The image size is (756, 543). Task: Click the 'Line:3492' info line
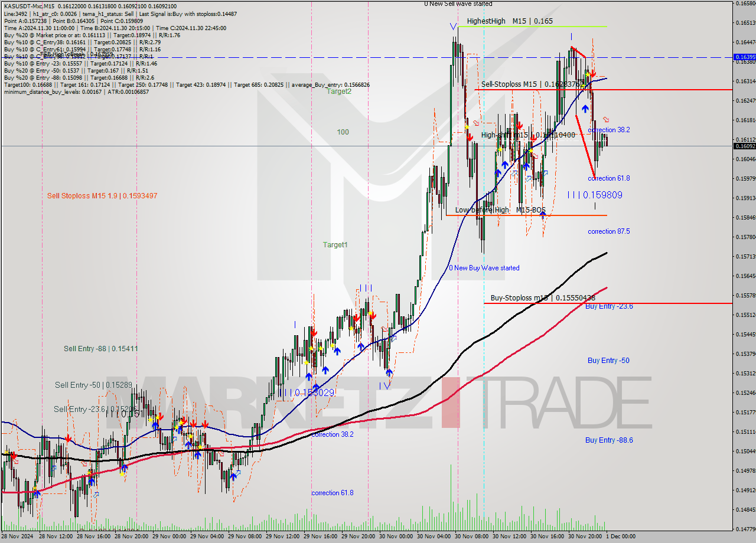120,14
